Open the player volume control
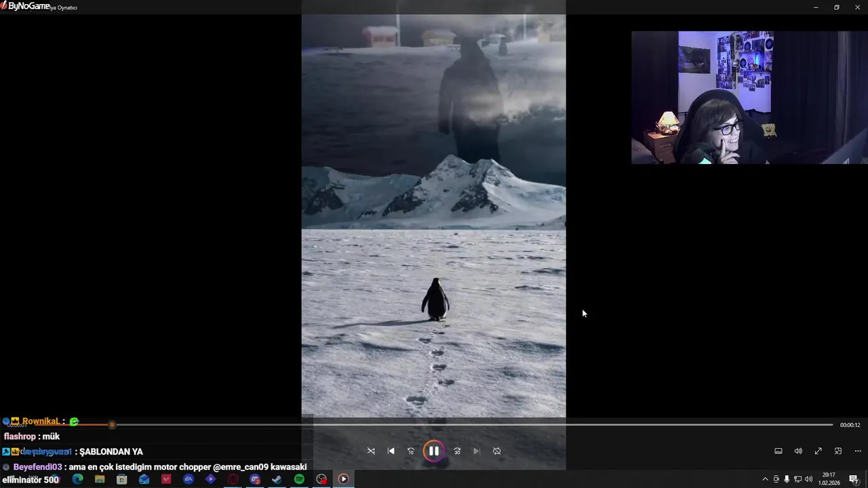868x488 pixels. [x=798, y=451]
